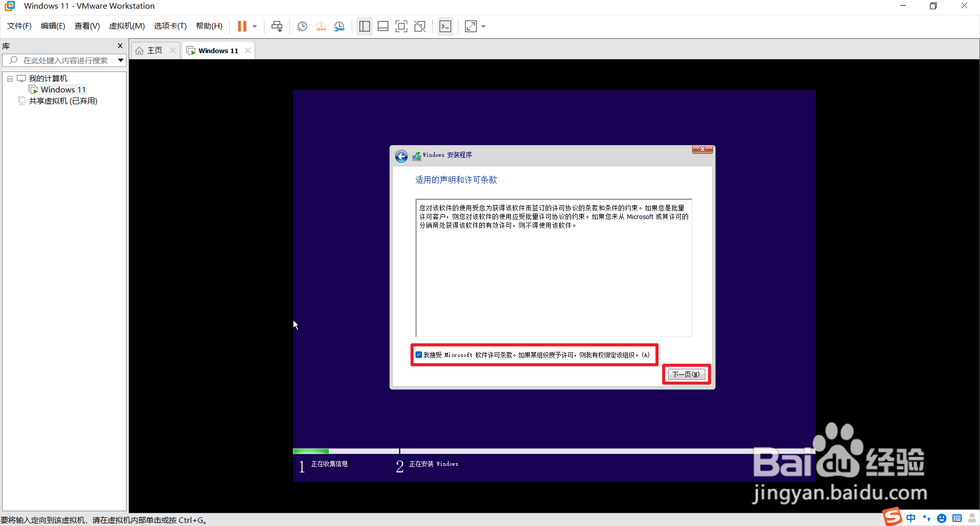Click the back arrow in Windows setup dialog
This screenshot has width=980, height=526.
[402, 156]
